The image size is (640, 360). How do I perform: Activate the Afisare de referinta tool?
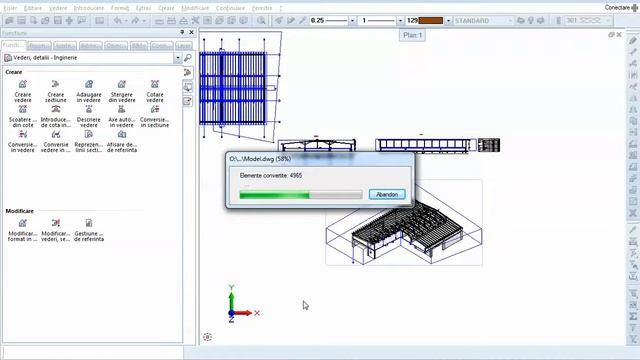[122, 141]
